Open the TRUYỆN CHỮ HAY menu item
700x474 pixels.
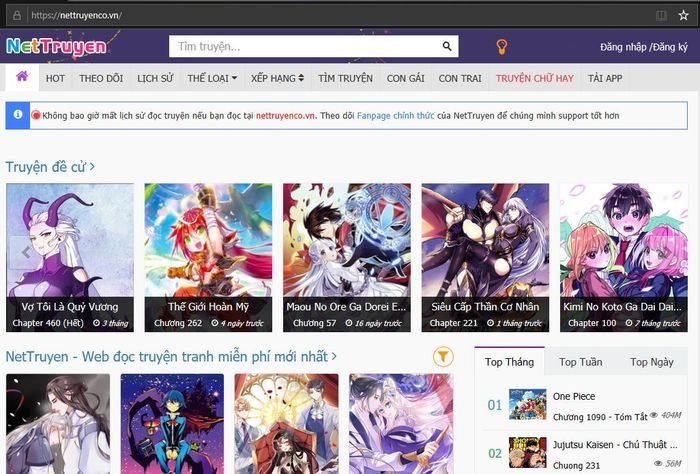[535, 78]
